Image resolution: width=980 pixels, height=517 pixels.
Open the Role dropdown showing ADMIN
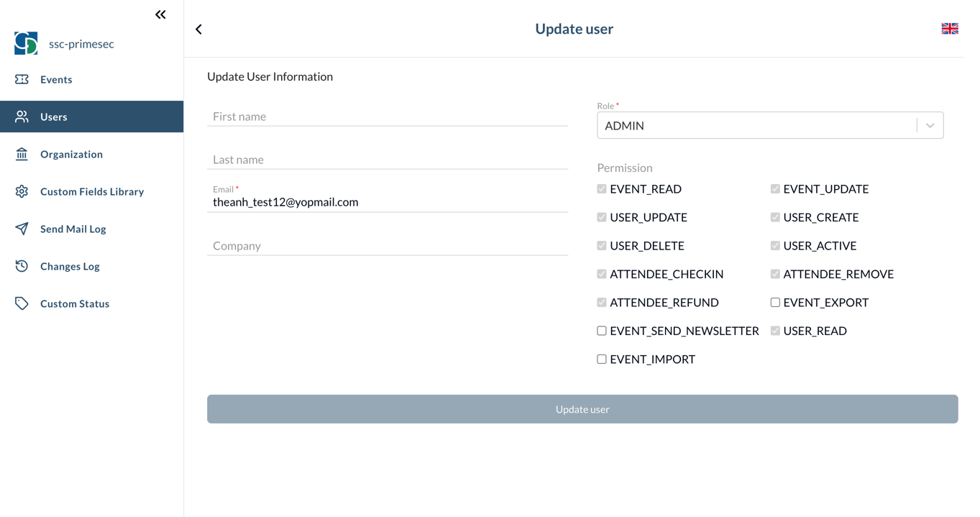pos(755,125)
